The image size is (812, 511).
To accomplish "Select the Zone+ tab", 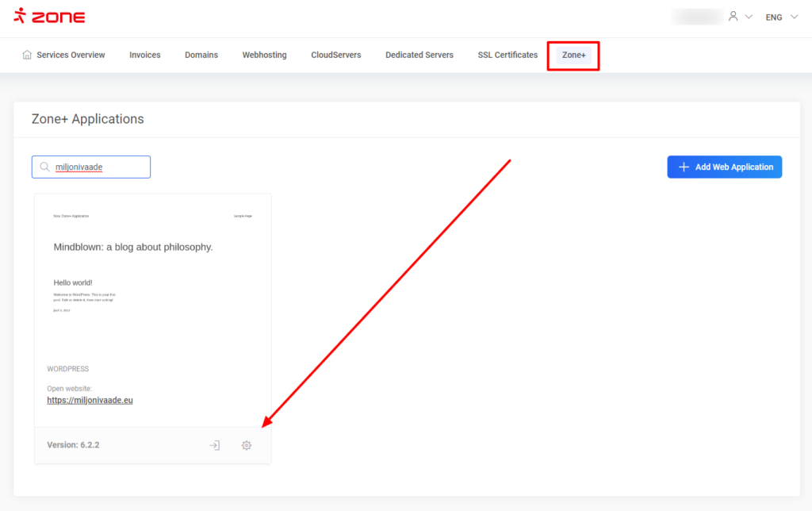I will [573, 56].
